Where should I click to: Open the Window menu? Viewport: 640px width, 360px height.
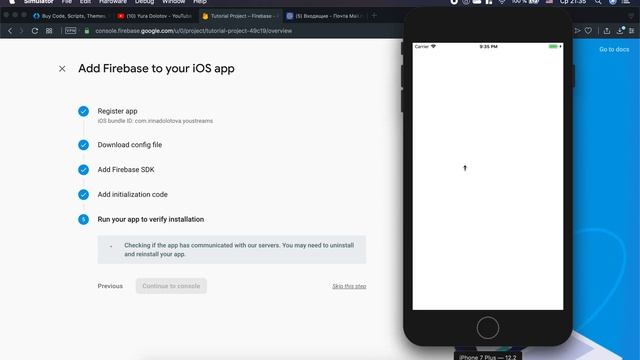tap(173, 2)
